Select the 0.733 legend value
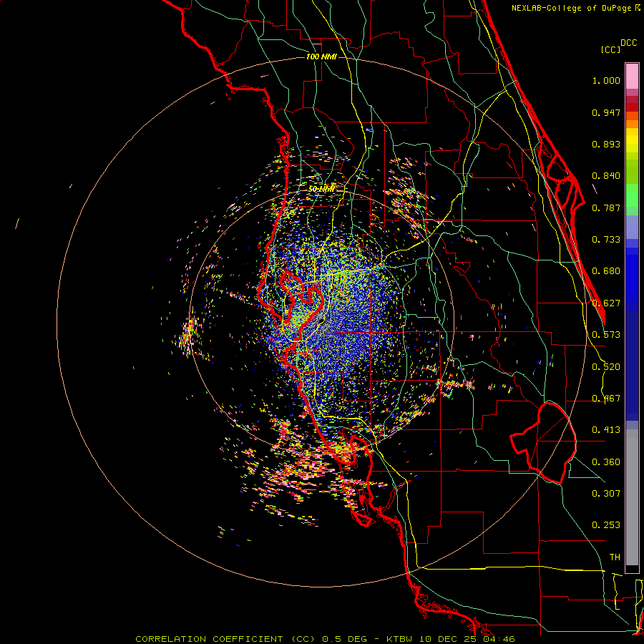 606,240
